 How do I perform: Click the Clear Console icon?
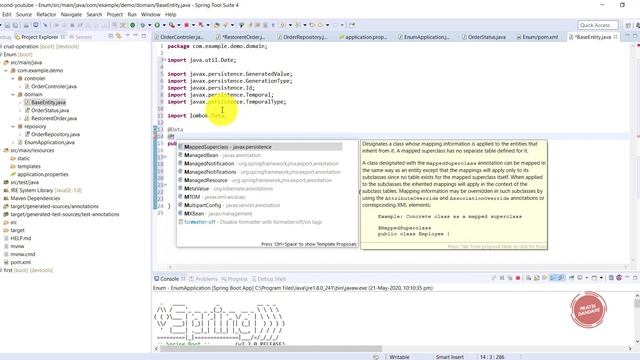[x=529, y=278]
